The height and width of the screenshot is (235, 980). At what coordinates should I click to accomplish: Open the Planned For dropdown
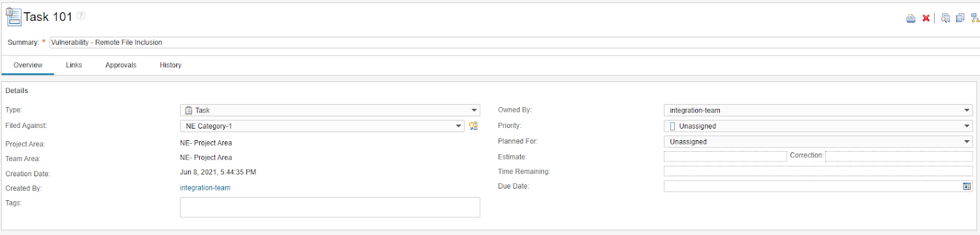(x=818, y=141)
